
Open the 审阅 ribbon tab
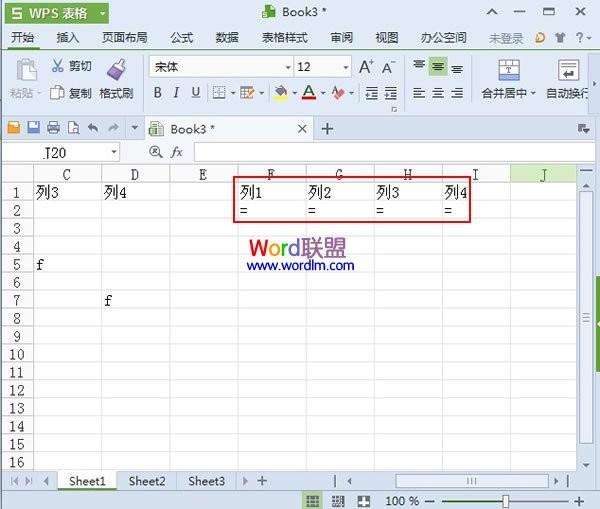pyautogui.click(x=341, y=38)
